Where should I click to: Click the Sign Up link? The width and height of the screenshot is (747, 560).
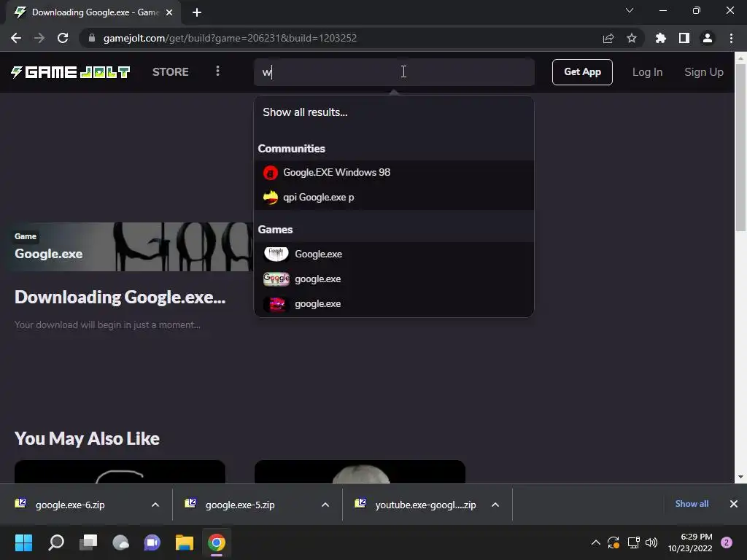coord(704,72)
